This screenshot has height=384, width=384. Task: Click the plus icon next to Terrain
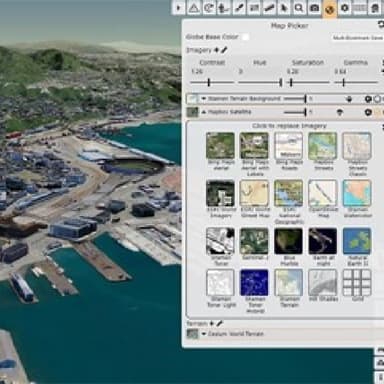tap(212, 323)
